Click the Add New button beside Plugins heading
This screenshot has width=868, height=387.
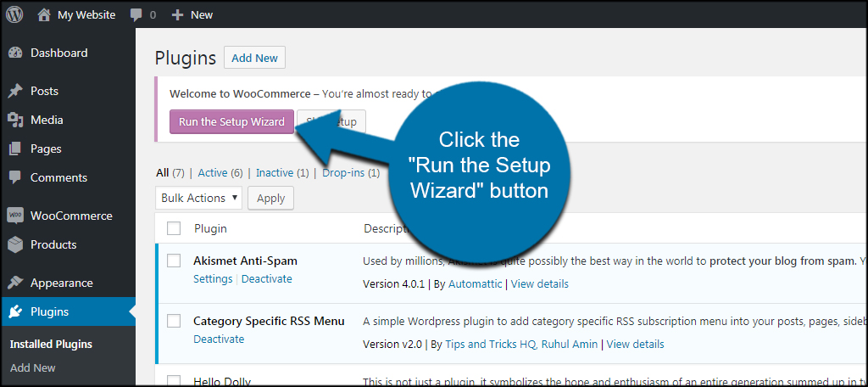pyautogui.click(x=254, y=58)
